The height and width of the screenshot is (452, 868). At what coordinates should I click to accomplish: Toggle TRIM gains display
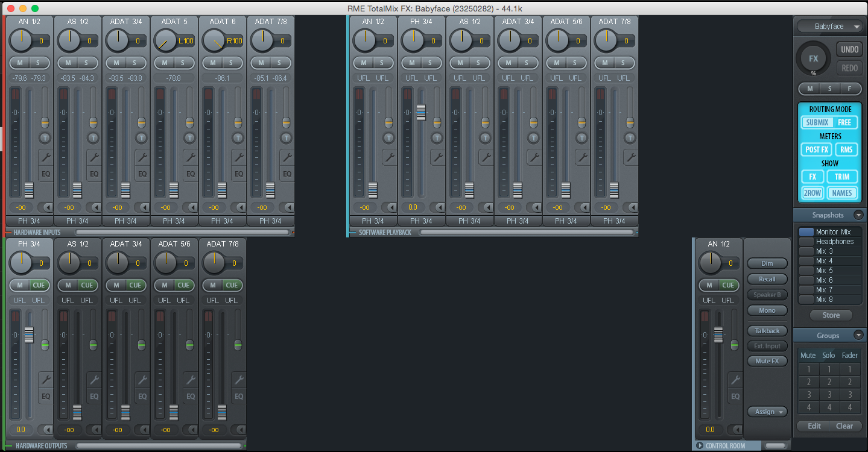pyautogui.click(x=842, y=177)
